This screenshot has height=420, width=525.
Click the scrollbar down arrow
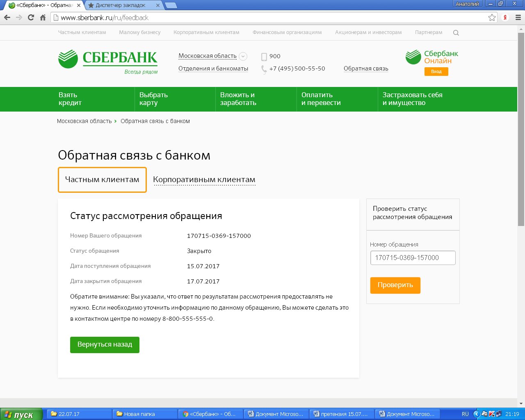(x=521, y=404)
